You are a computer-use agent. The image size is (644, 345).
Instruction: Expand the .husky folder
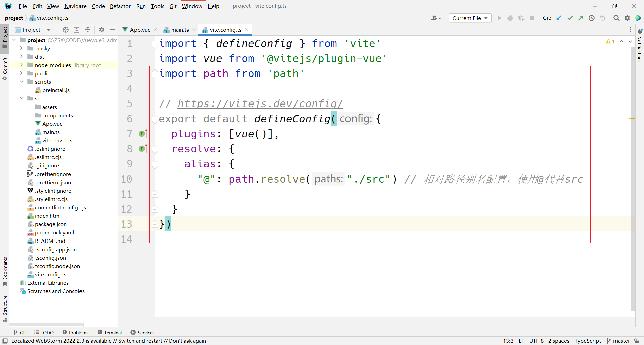click(21, 48)
